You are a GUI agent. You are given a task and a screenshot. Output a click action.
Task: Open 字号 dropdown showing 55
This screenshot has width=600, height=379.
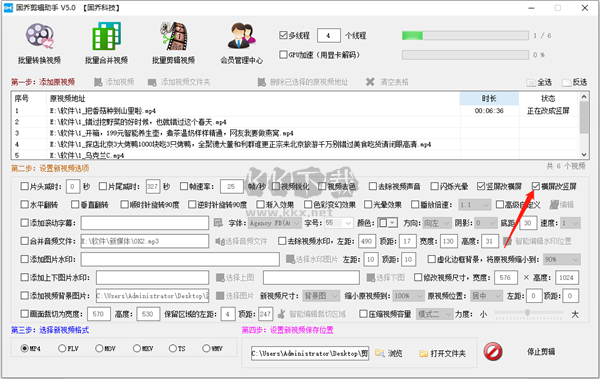click(x=338, y=223)
